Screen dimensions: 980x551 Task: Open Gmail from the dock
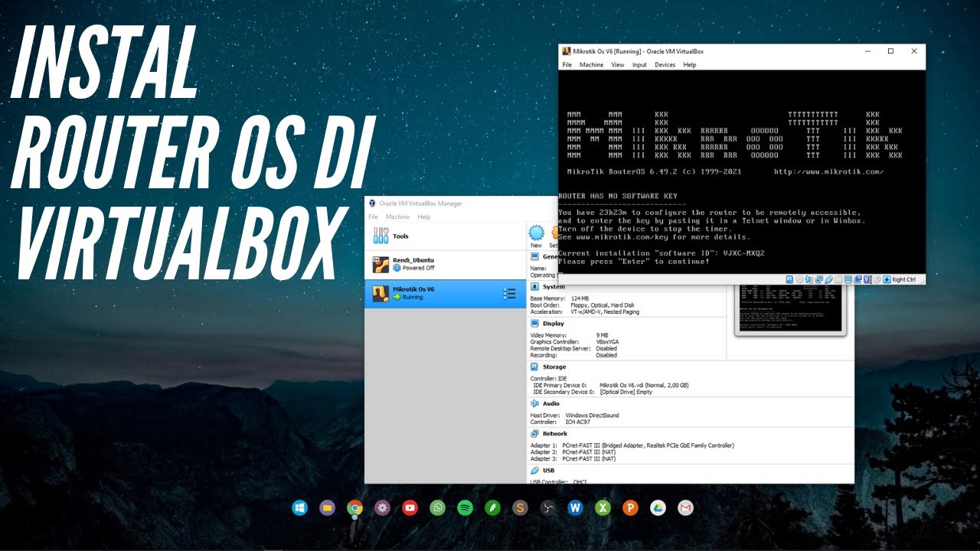click(685, 507)
